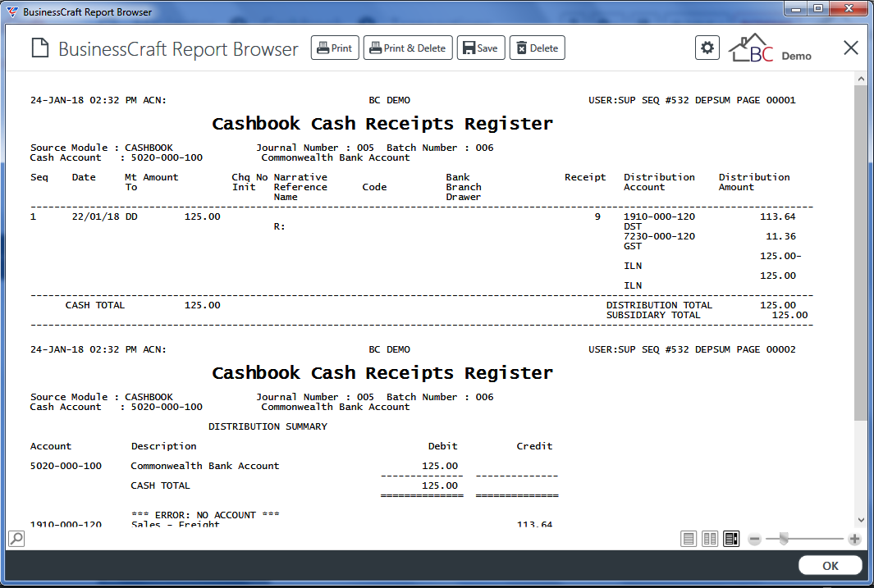
Task: Click the Print & Delete button
Action: [408, 48]
